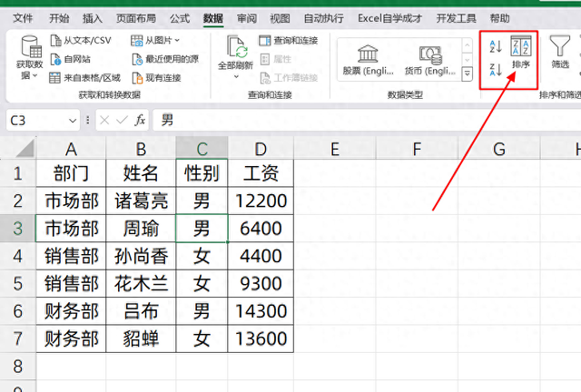Screen dimensions: 581x392
Task: Select the cell with value 14300
Action: [261, 311]
